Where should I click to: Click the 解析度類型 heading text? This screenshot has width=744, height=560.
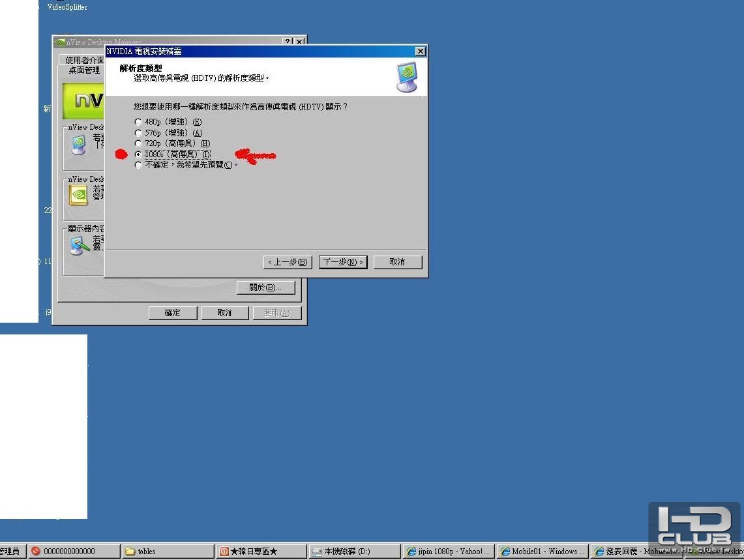(x=140, y=68)
